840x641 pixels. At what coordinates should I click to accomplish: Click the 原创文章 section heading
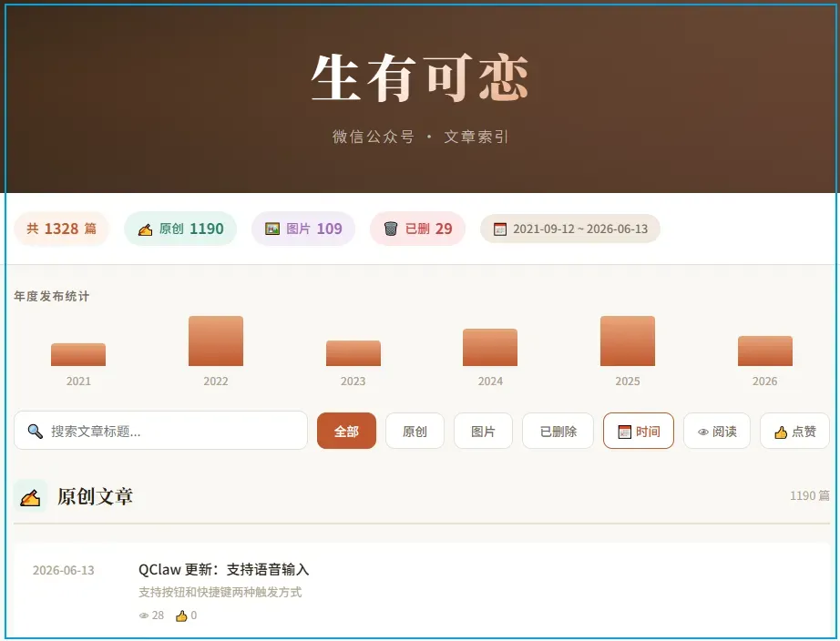[x=95, y=496]
